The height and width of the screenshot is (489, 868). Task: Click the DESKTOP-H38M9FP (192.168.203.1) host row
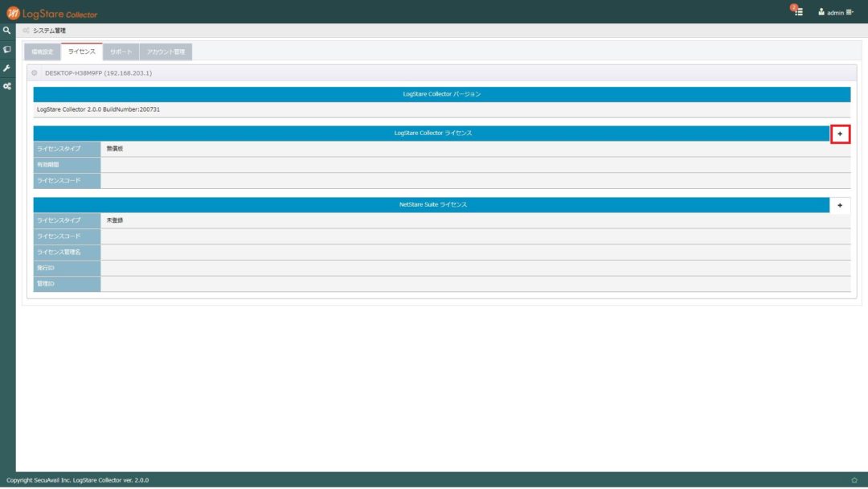pyautogui.click(x=441, y=72)
